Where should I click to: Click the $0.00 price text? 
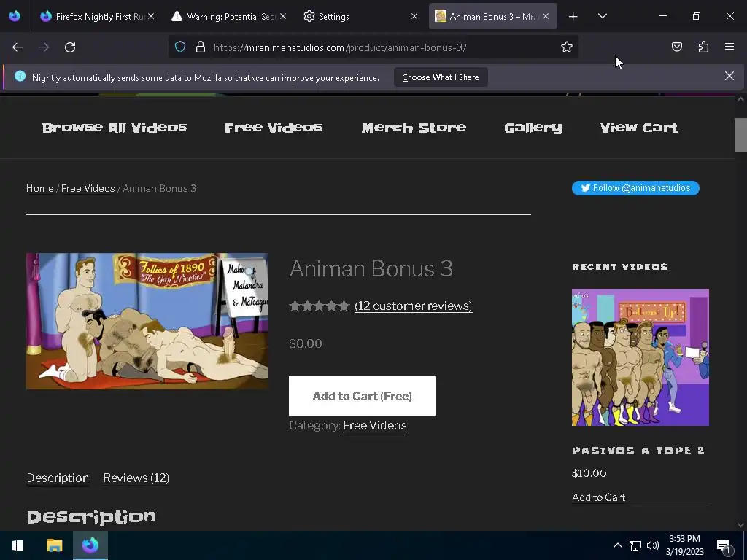tap(306, 343)
